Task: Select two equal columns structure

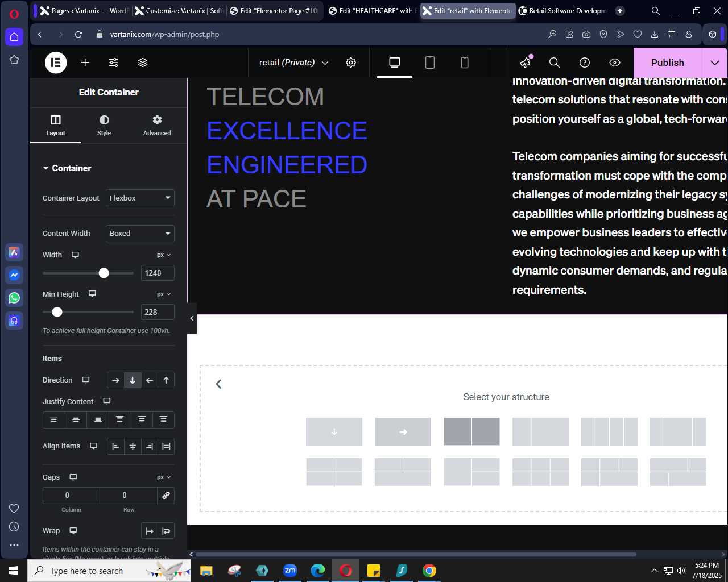Action: [x=471, y=431]
